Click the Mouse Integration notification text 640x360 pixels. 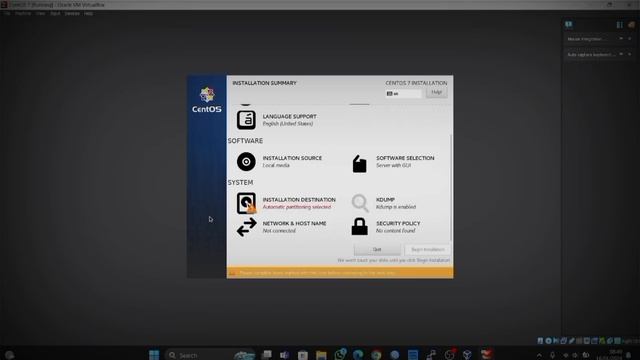[587, 39]
